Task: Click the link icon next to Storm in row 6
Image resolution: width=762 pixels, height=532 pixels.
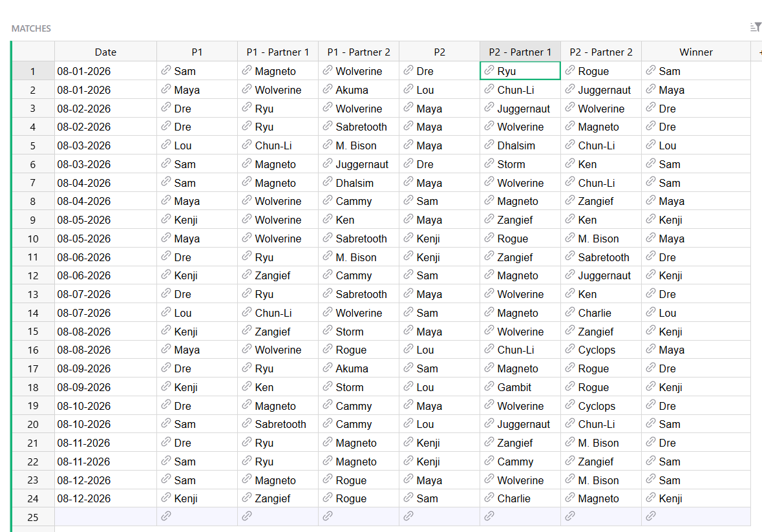Action: (489, 164)
